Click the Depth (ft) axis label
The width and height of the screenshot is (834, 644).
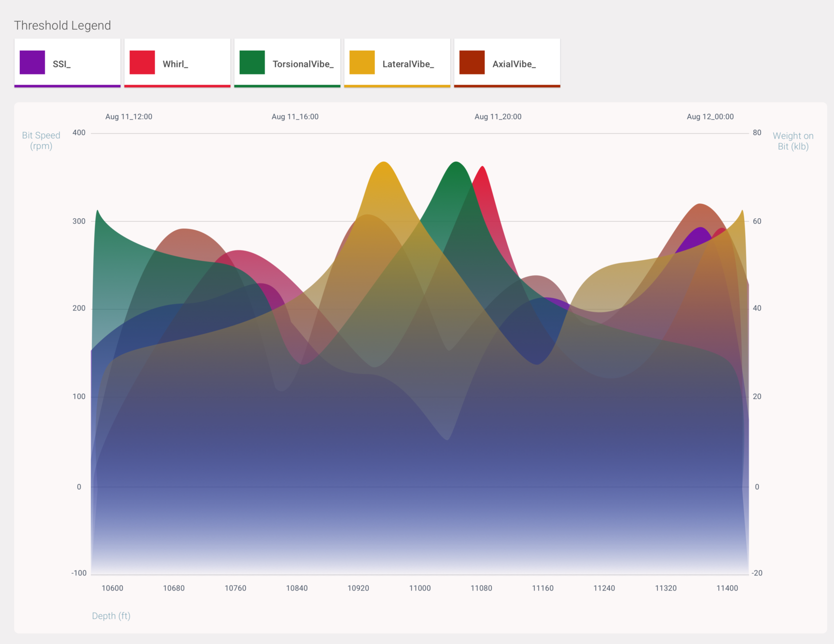coord(111,616)
